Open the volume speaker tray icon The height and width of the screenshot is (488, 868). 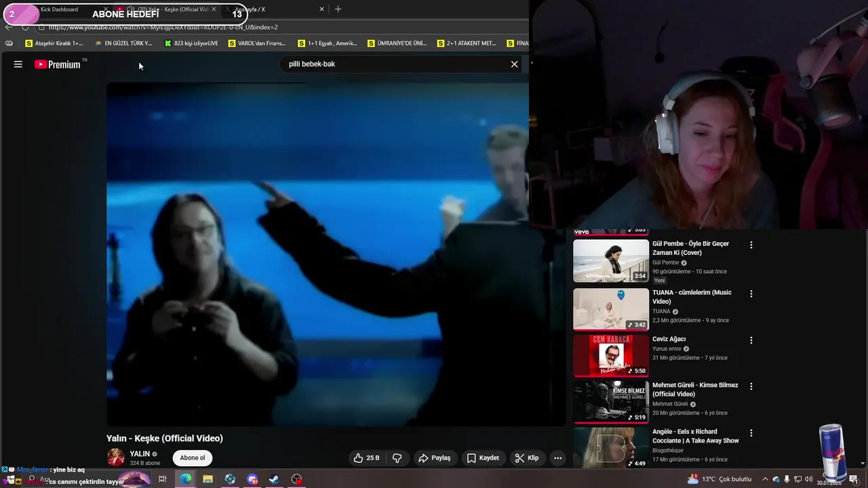pos(808,479)
